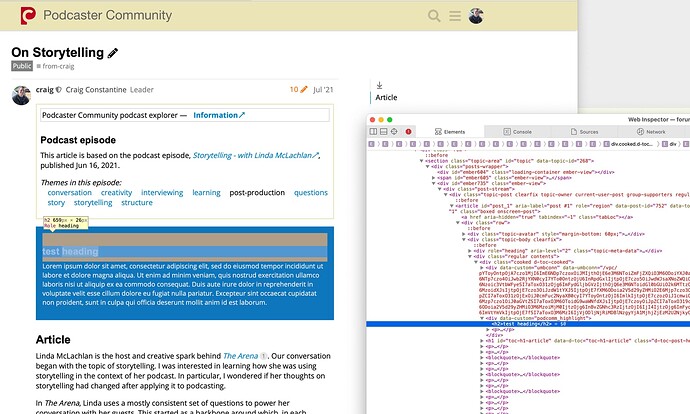This screenshot has width=690, height=414.
Task: Open the questions theme tag
Action: pos(311,193)
